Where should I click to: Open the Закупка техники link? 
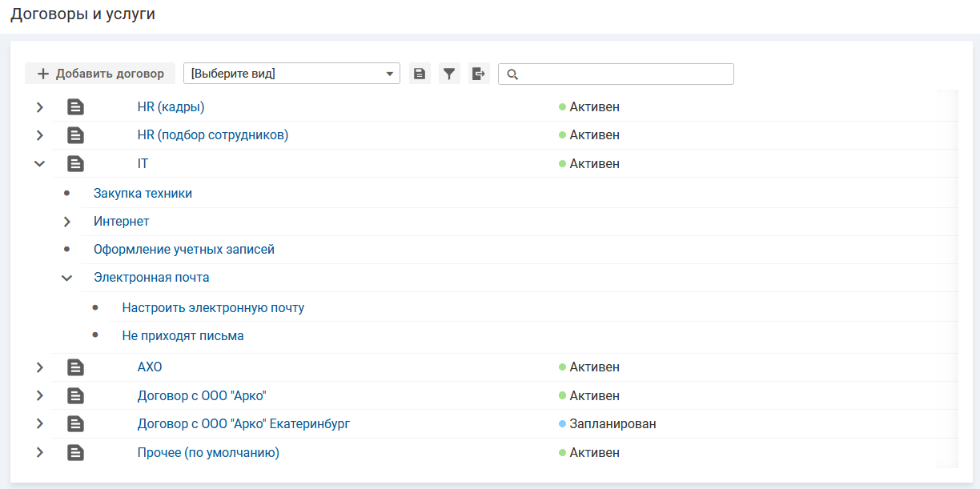point(143,194)
